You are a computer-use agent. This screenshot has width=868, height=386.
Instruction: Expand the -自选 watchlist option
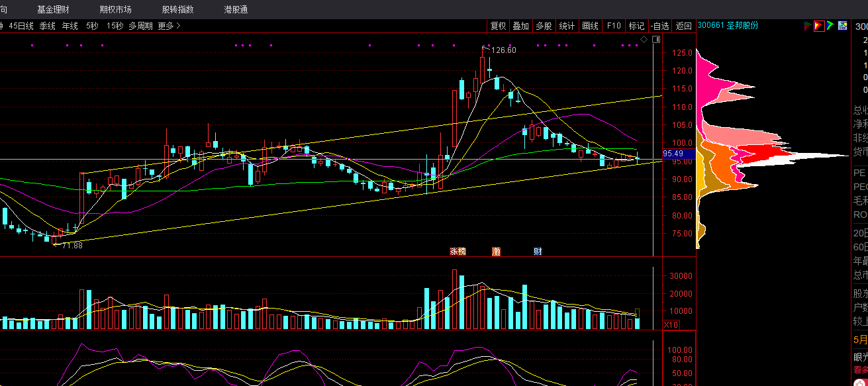coord(660,26)
